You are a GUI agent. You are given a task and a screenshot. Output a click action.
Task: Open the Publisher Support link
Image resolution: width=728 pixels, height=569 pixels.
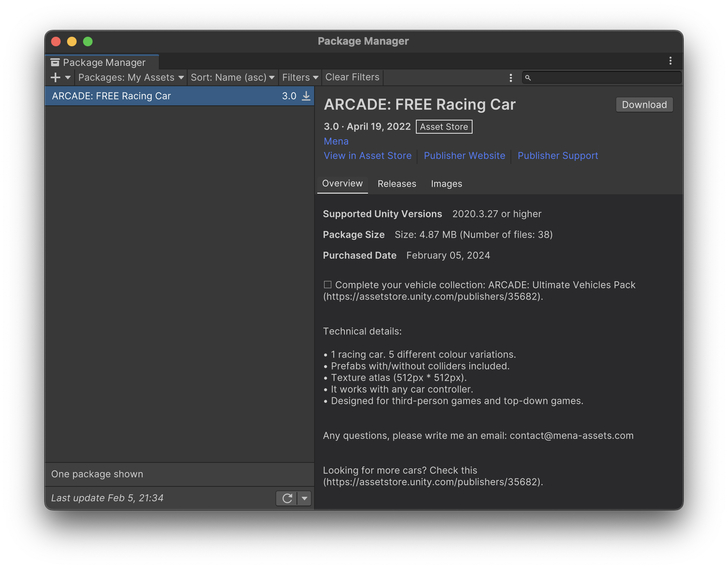point(558,156)
